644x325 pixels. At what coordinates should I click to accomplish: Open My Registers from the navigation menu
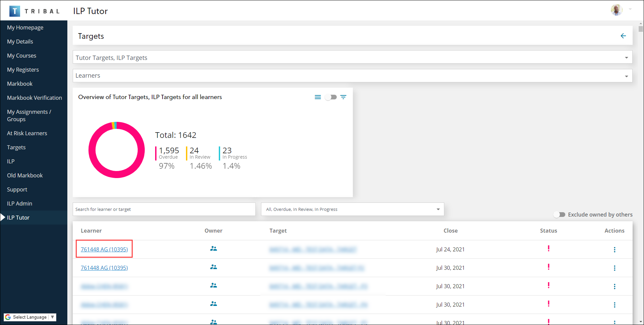[23, 69]
